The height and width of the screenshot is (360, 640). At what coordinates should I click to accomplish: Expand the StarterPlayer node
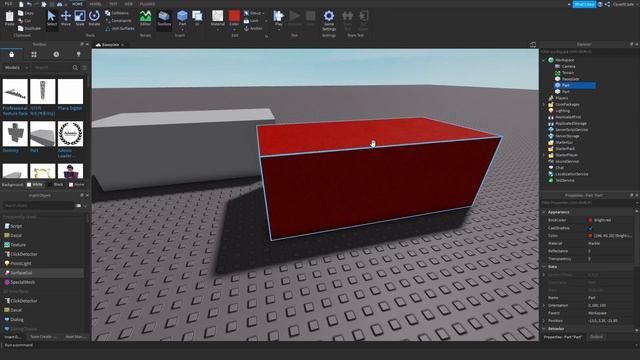click(544, 155)
